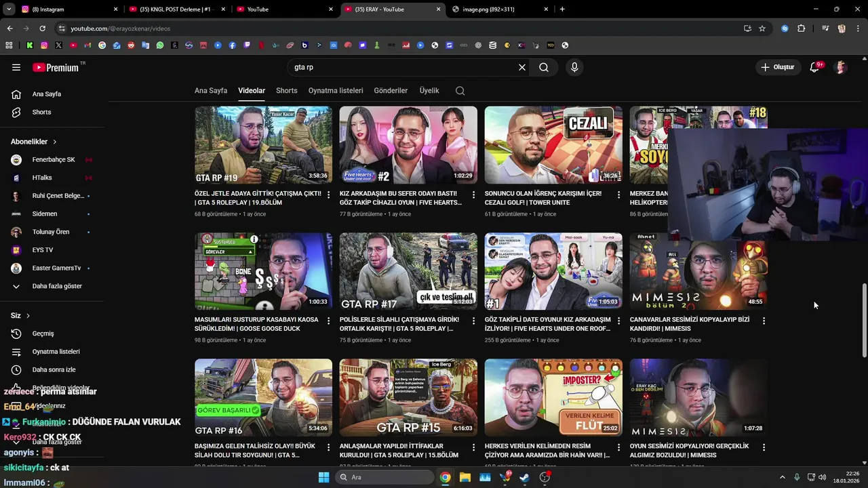The image size is (868, 488).
Task: Open Tolunay Ören channel
Action: (52, 232)
